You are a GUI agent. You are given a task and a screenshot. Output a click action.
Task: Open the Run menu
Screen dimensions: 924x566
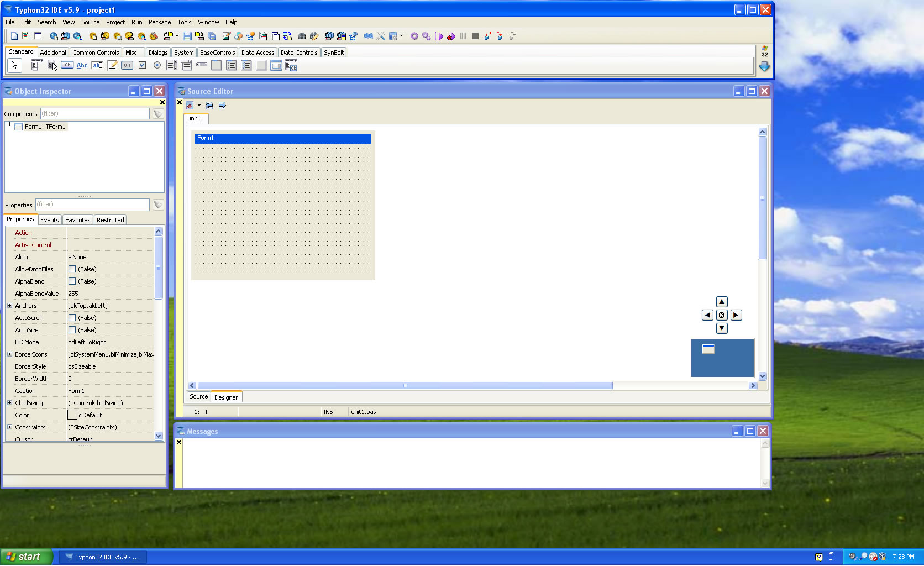click(137, 22)
